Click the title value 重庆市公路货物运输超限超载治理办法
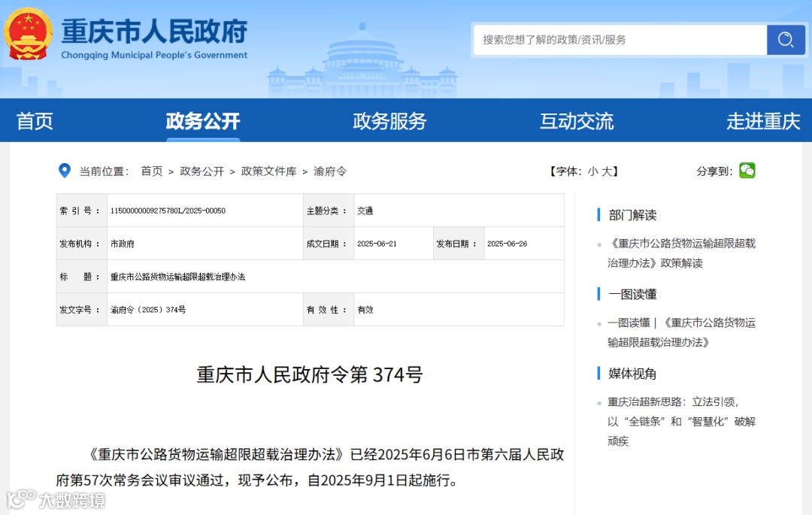Viewport: 812px width, 515px height. tap(177, 277)
